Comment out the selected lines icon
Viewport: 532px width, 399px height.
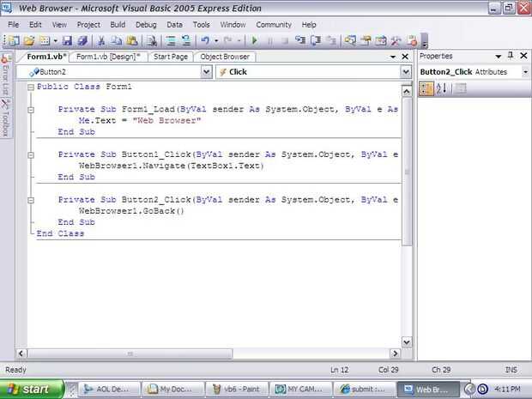pos(171,40)
